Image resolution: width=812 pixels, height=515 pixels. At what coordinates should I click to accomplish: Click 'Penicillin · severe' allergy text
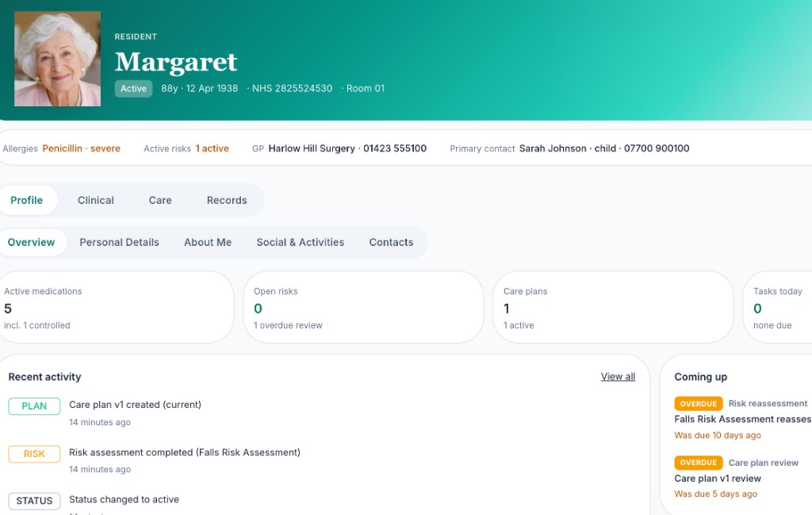click(82, 148)
